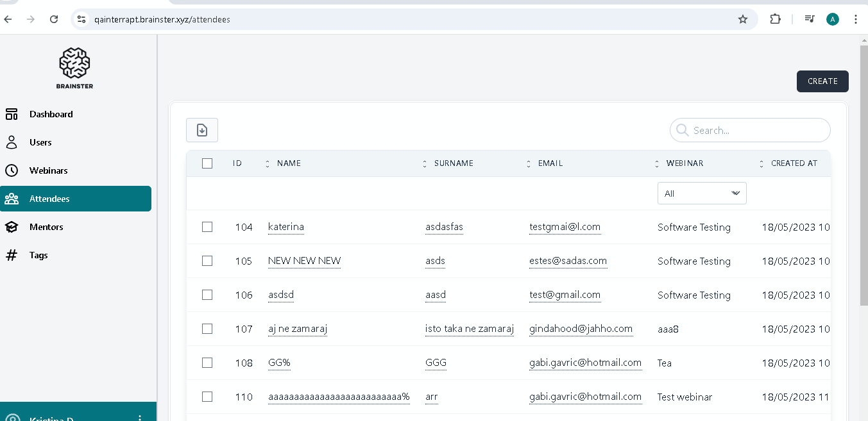Click the export download icon button
Screen dimensions: 868x421
pos(202,130)
